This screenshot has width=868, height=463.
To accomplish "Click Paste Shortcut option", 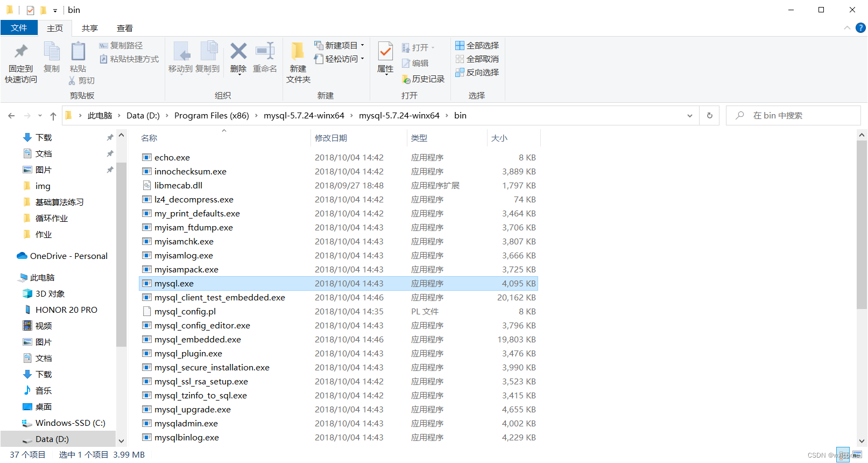I will [x=129, y=59].
